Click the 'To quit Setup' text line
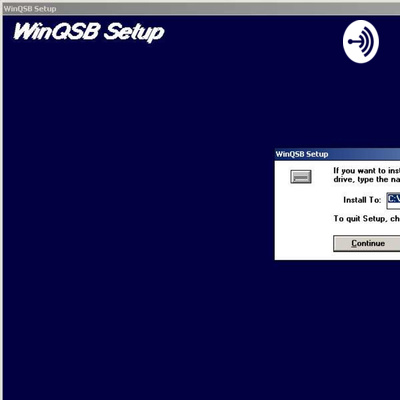 pos(367,219)
